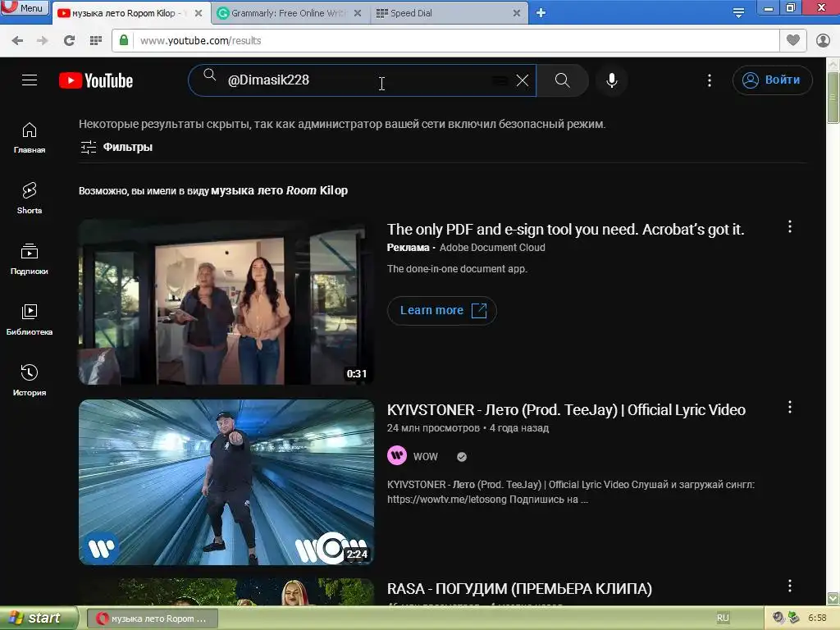Click the Opera taskbar window button
Viewport: 840px width, 630px height.
[x=152, y=619]
